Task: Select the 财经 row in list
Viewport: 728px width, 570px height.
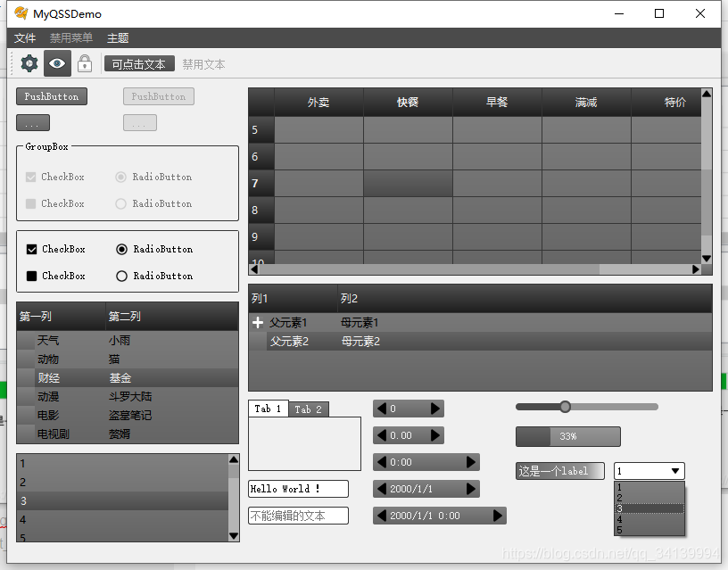Action: [x=128, y=378]
